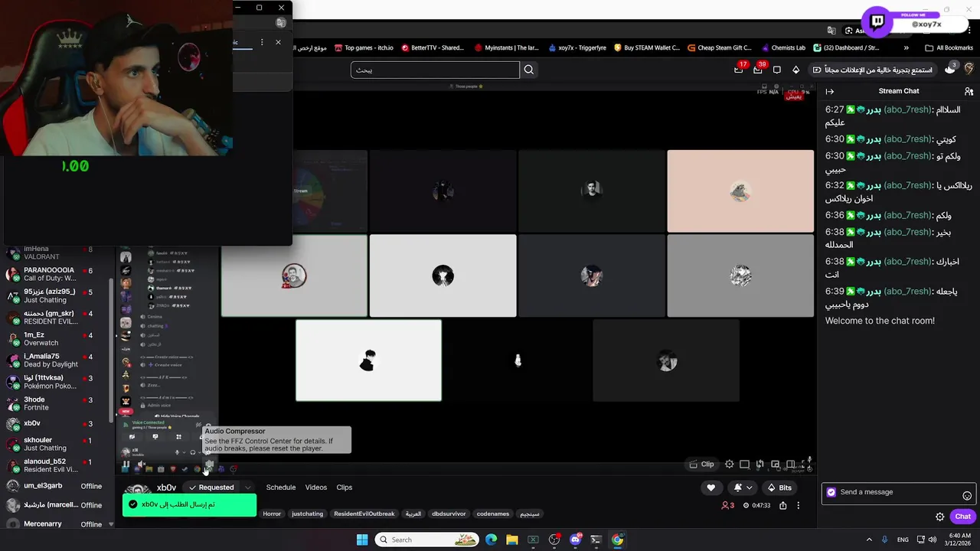The width and height of the screenshot is (980, 551).
Task: Open the Windows Start button
Action: (x=362, y=540)
